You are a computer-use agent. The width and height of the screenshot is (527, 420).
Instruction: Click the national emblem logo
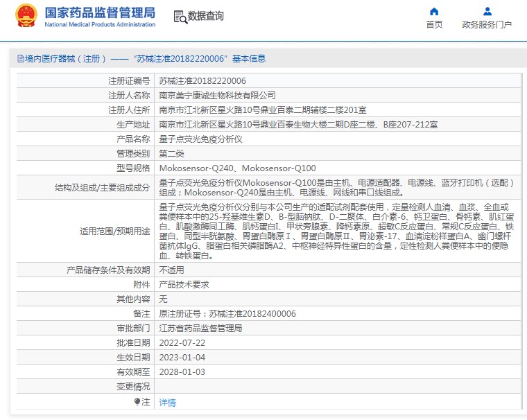(x=26, y=15)
